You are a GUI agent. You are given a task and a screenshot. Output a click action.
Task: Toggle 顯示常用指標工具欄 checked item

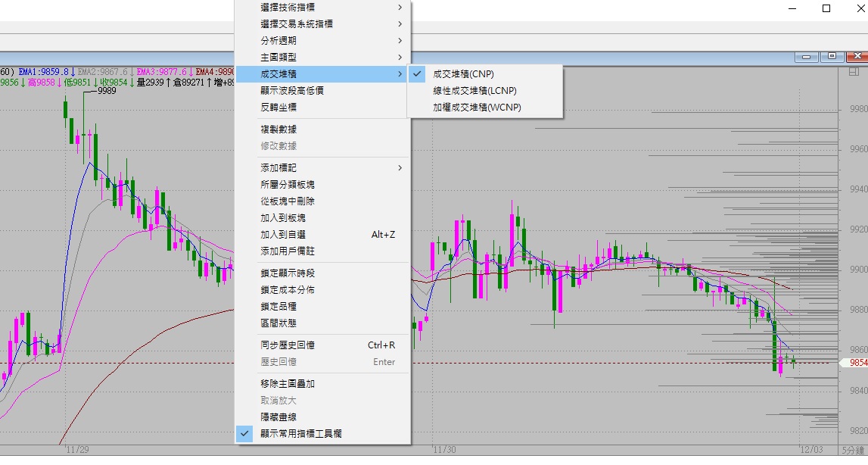pos(301,434)
